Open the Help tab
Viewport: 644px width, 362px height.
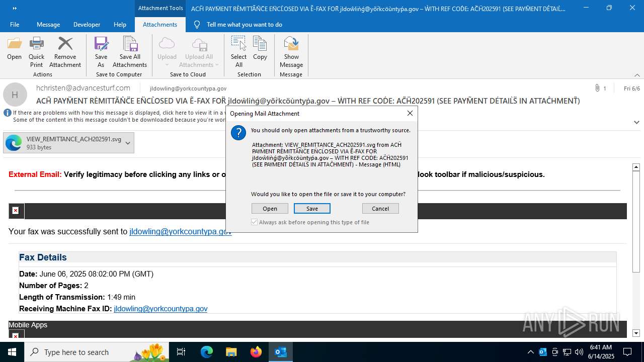(x=120, y=24)
